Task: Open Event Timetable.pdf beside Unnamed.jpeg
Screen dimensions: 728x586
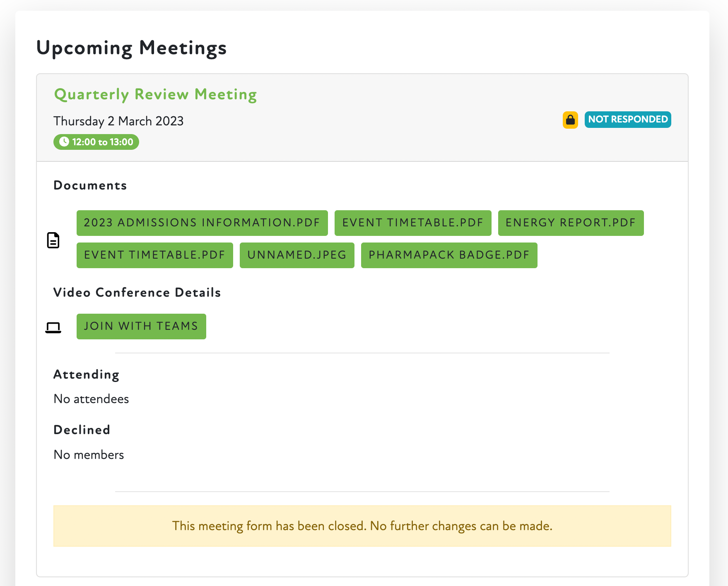Action: tap(154, 255)
